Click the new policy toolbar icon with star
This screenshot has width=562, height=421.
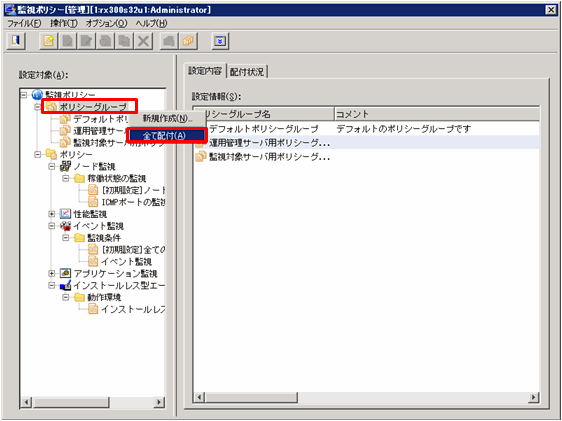49,41
